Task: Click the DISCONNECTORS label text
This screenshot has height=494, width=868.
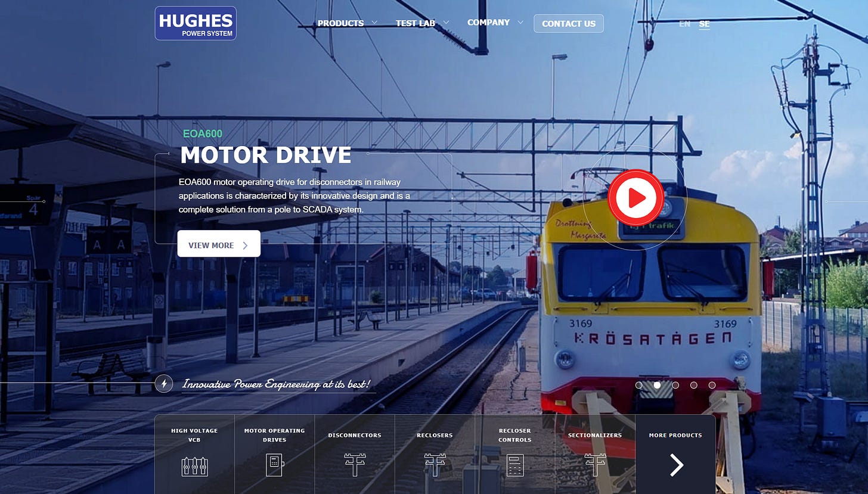Action: click(355, 435)
